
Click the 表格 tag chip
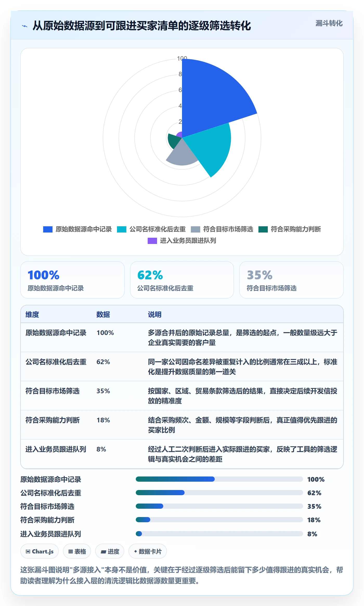(x=77, y=551)
